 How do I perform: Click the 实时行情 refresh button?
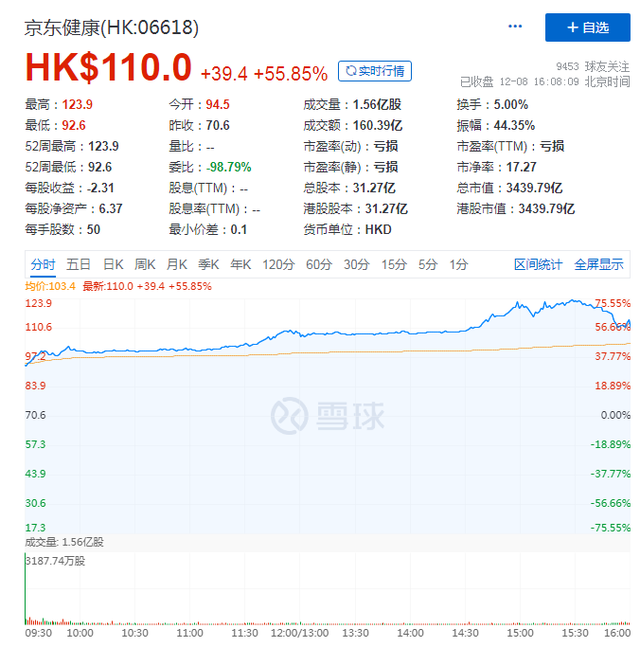click(375, 71)
